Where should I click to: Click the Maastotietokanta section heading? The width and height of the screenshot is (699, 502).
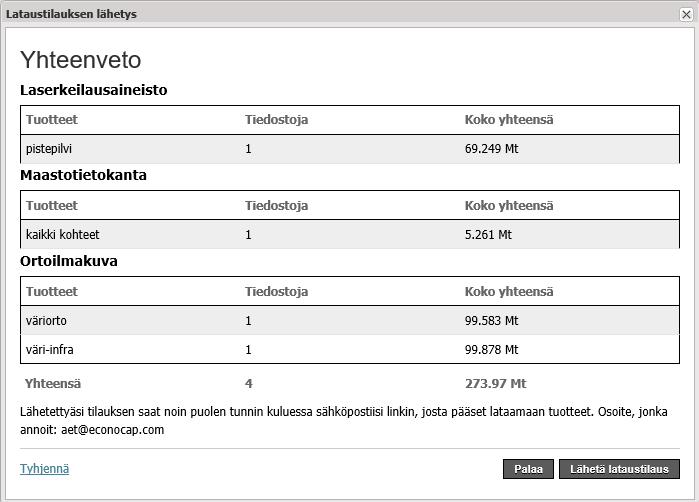point(83,175)
